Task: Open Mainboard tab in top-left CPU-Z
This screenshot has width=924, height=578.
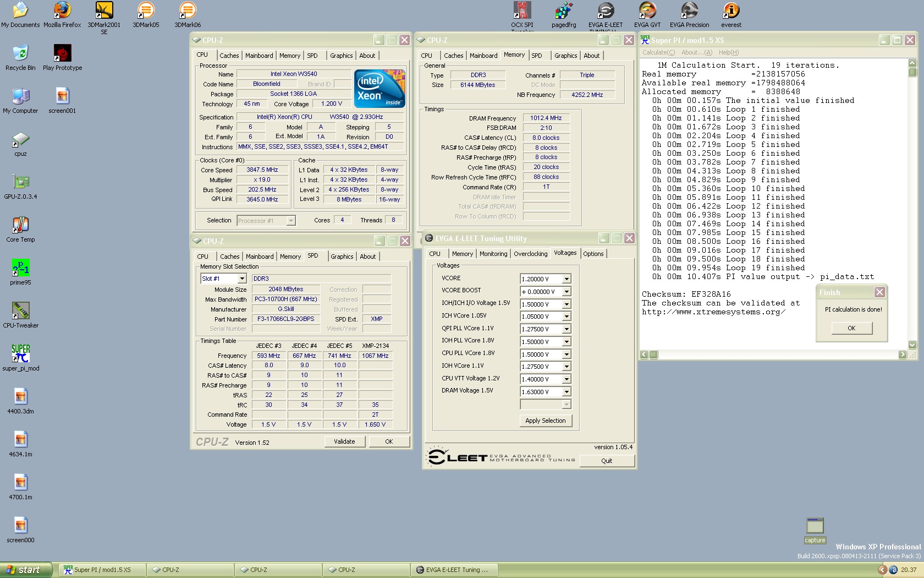Action: click(x=259, y=56)
